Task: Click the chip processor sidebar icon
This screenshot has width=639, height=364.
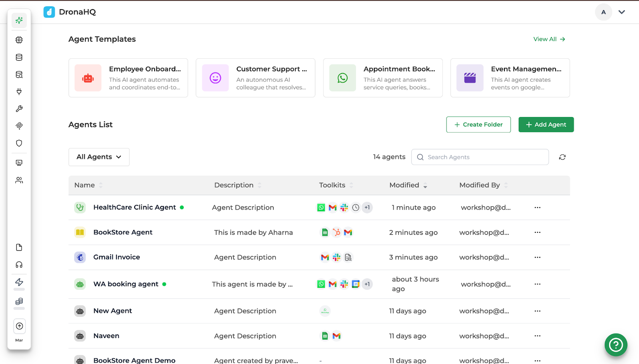Action: pos(19,40)
